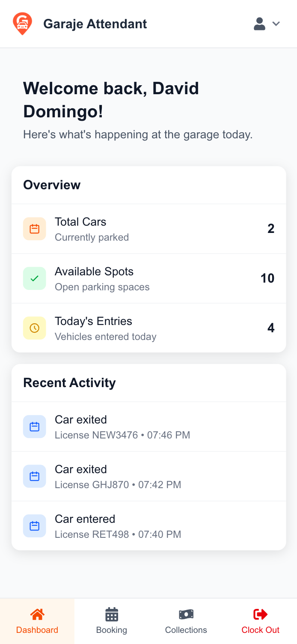Open the Car exited NEW3476 entry
The height and width of the screenshot is (644, 297).
(x=148, y=426)
